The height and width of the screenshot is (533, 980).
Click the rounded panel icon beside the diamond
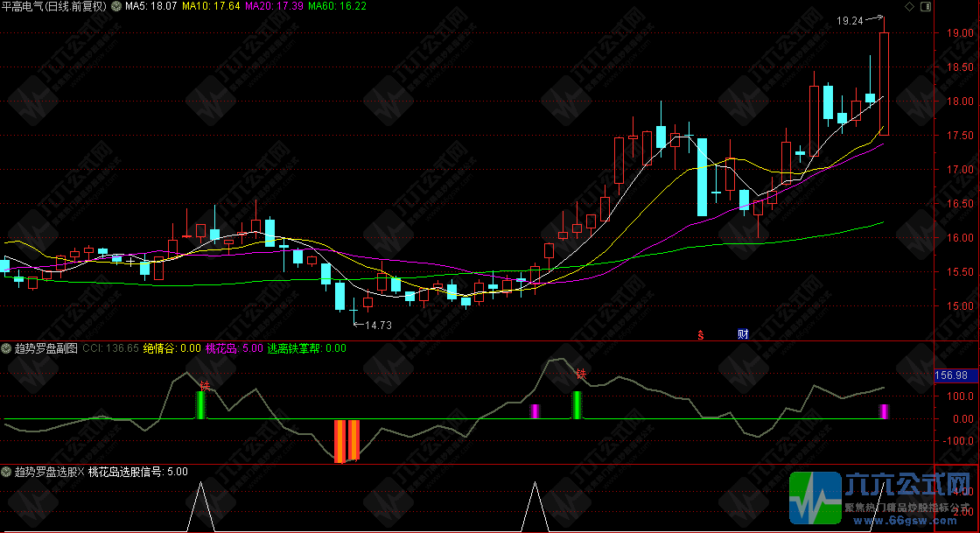(926, 6)
